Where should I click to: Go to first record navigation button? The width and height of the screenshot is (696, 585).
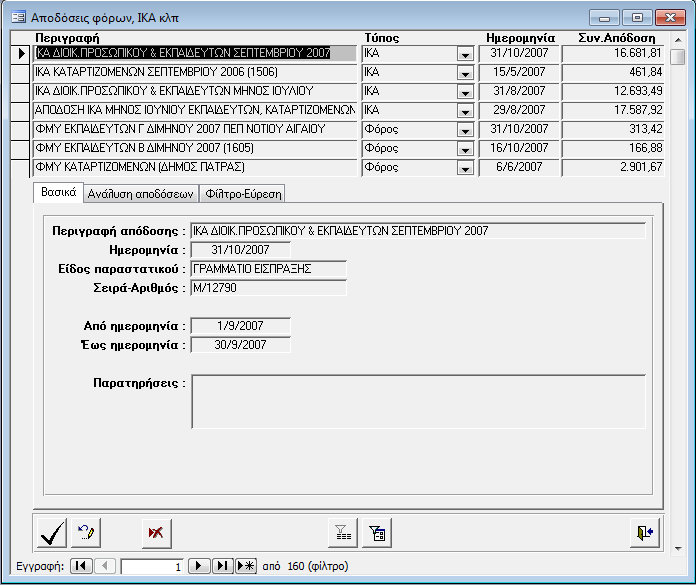pos(81,566)
